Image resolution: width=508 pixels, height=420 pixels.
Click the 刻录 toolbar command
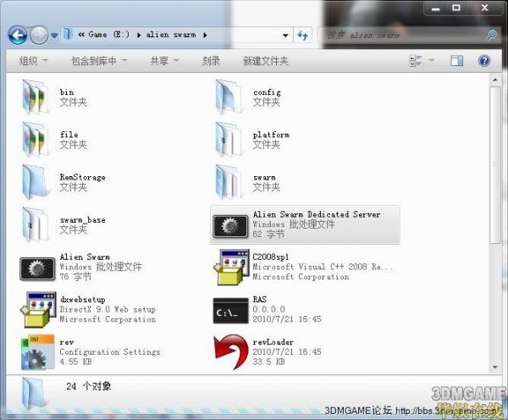[x=211, y=61]
